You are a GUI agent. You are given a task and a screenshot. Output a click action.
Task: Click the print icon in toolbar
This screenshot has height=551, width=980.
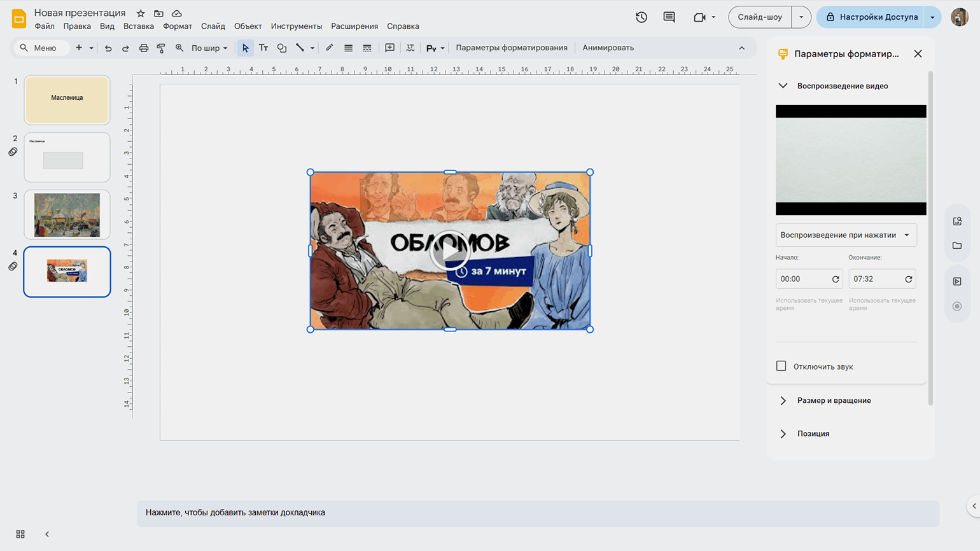144,48
